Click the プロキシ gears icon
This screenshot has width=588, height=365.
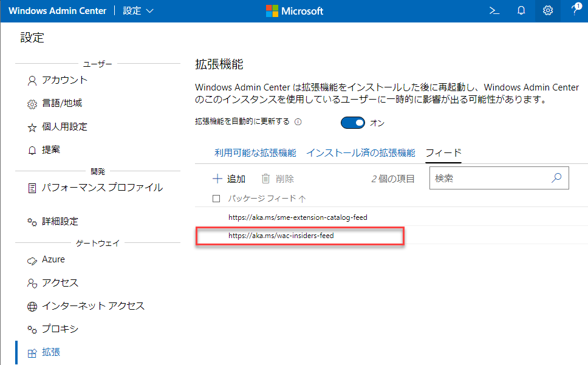click(32, 329)
